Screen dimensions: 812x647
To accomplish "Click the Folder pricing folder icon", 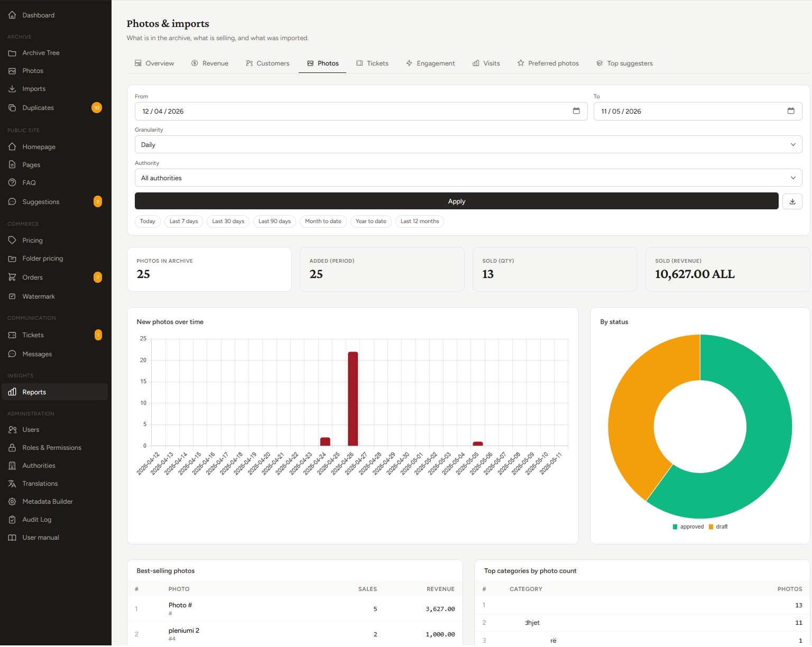I will [12, 258].
